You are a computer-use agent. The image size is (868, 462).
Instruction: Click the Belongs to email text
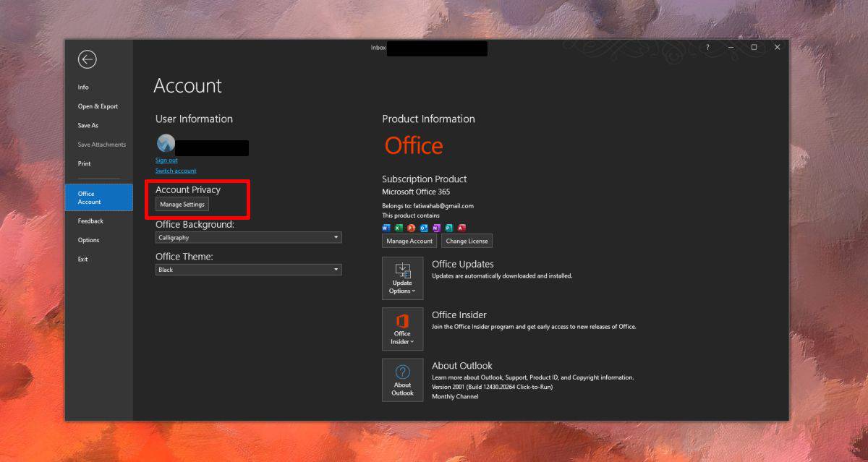[427, 206]
